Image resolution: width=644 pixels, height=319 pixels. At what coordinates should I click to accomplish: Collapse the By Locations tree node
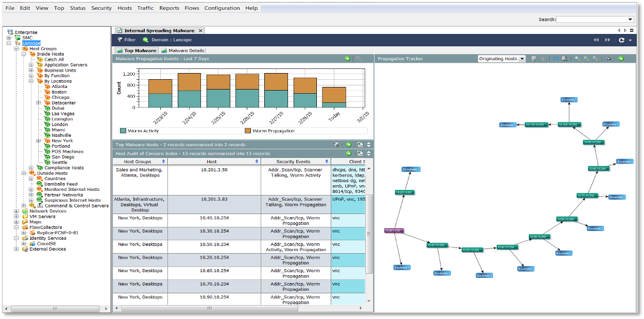(x=31, y=81)
